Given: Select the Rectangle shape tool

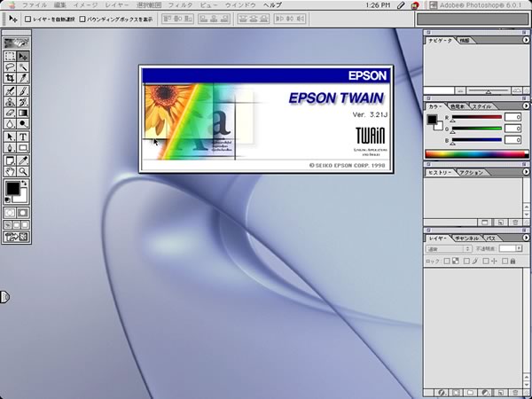Looking at the screenshot, I should [23, 147].
